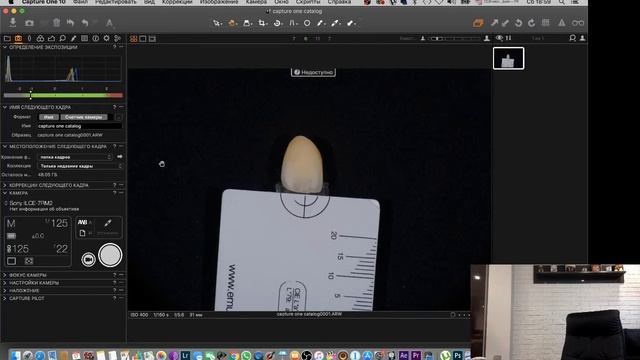The image size is (640, 360).
Task: Select the Keystone cursor tool
Action: click(293, 23)
